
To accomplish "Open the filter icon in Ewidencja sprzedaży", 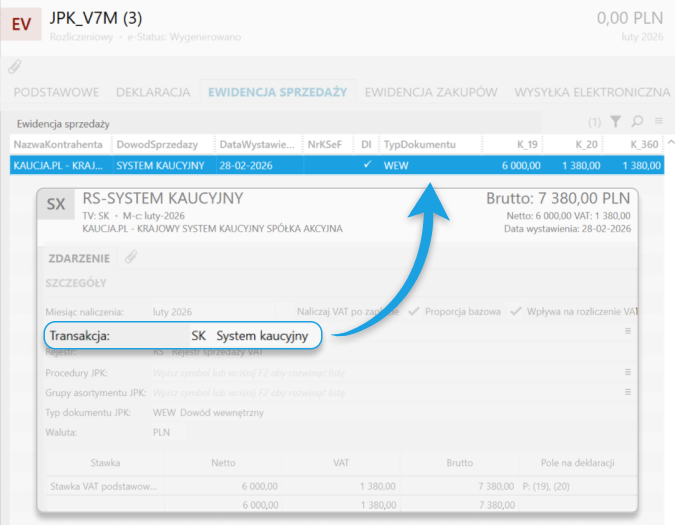I will 615,122.
